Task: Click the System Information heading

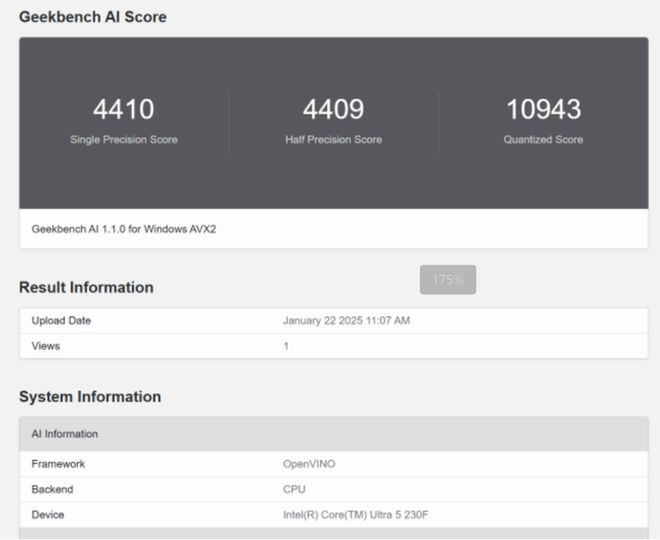Action: pos(90,397)
